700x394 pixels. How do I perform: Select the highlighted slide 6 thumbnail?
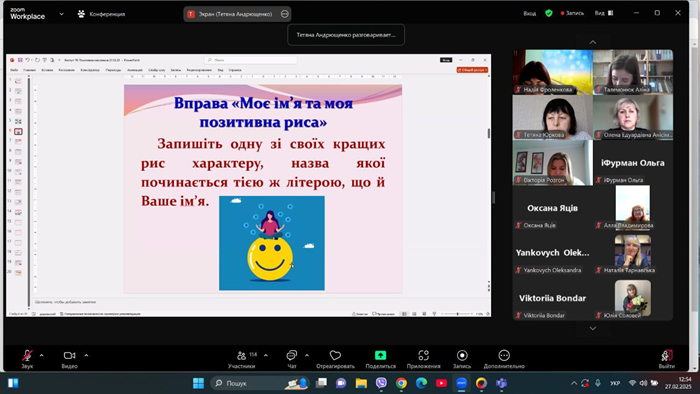point(18,132)
